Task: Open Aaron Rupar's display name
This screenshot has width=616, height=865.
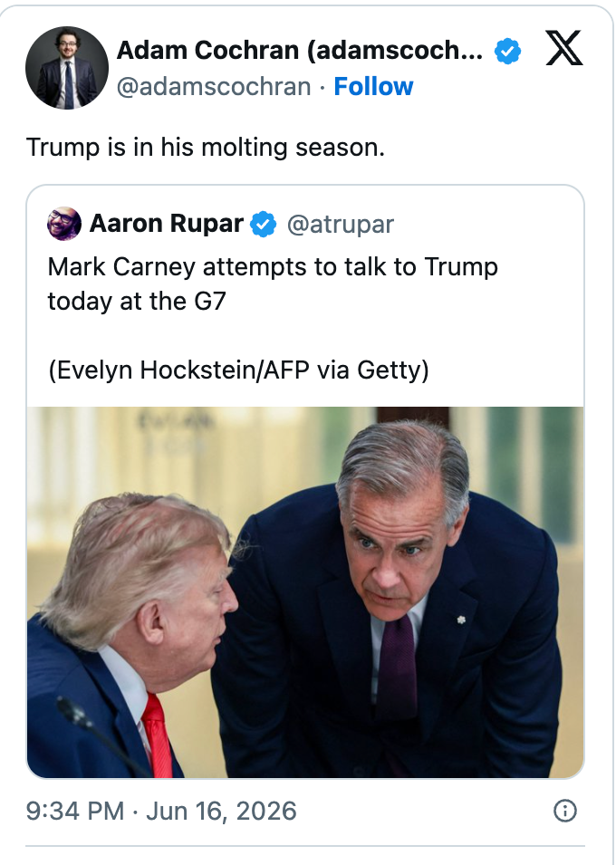Action: [166, 224]
